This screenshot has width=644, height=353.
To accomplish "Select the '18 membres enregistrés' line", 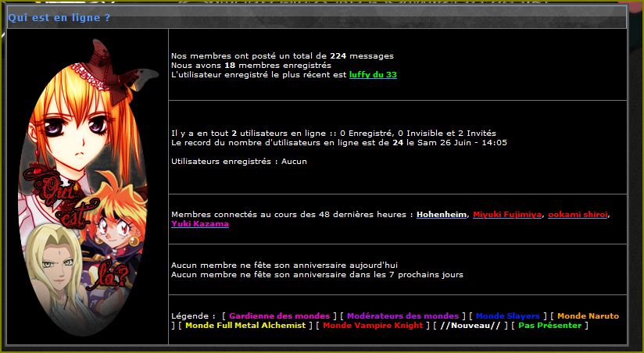I will (x=252, y=66).
